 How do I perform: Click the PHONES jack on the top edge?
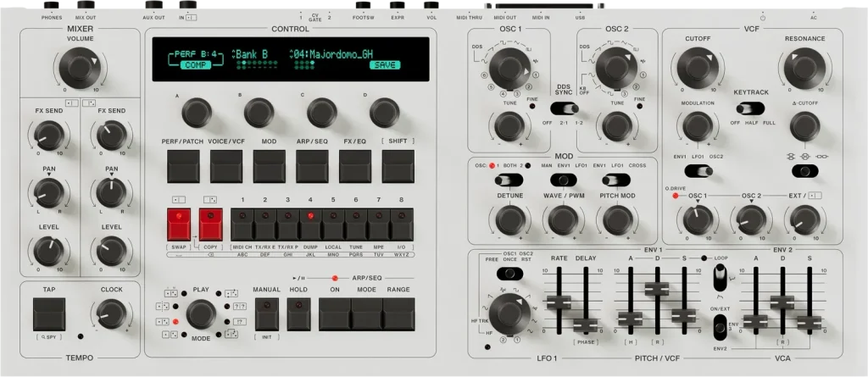51,5
